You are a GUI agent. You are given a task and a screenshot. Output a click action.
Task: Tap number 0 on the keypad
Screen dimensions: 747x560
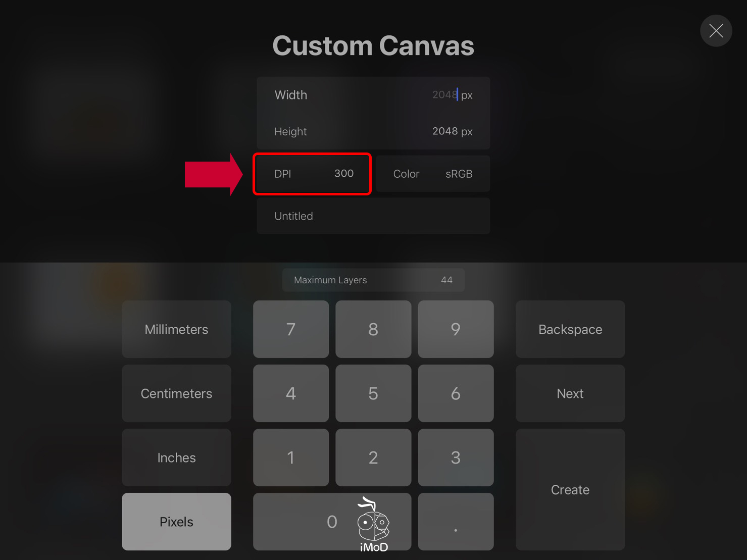click(332, 522)
